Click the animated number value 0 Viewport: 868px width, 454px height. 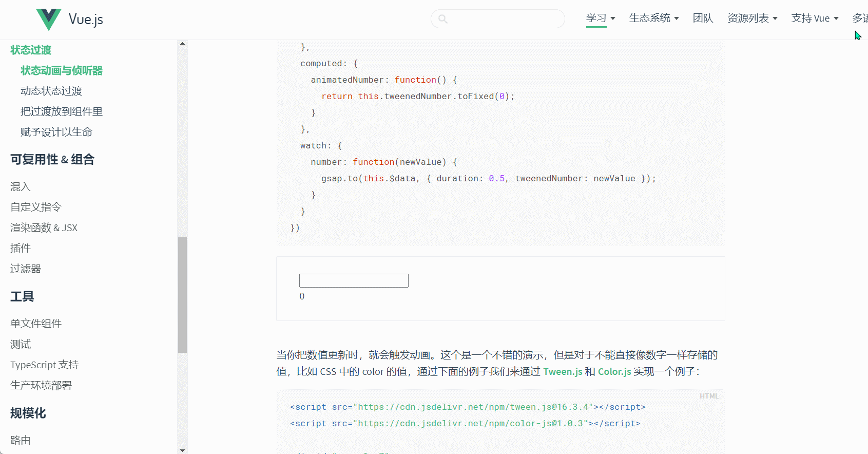302,296
